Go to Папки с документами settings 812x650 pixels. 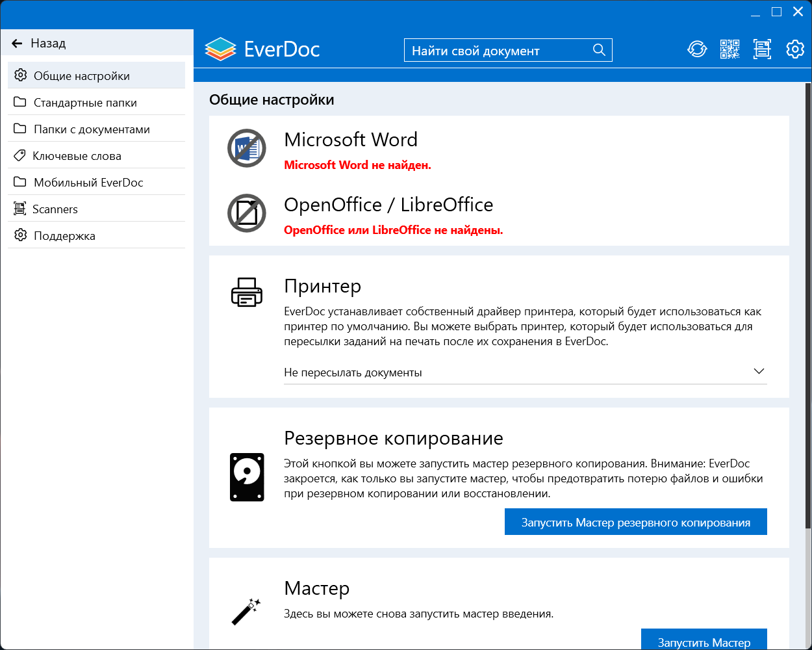96,129
